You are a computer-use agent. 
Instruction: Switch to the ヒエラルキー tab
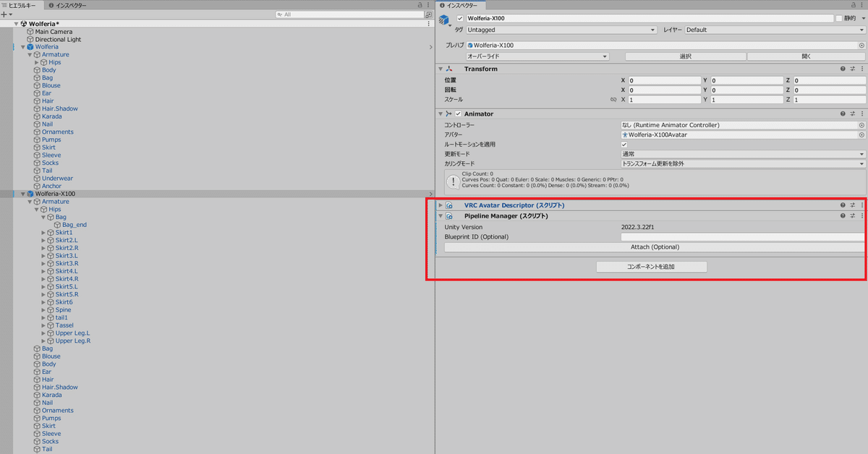tap(22, 5)
